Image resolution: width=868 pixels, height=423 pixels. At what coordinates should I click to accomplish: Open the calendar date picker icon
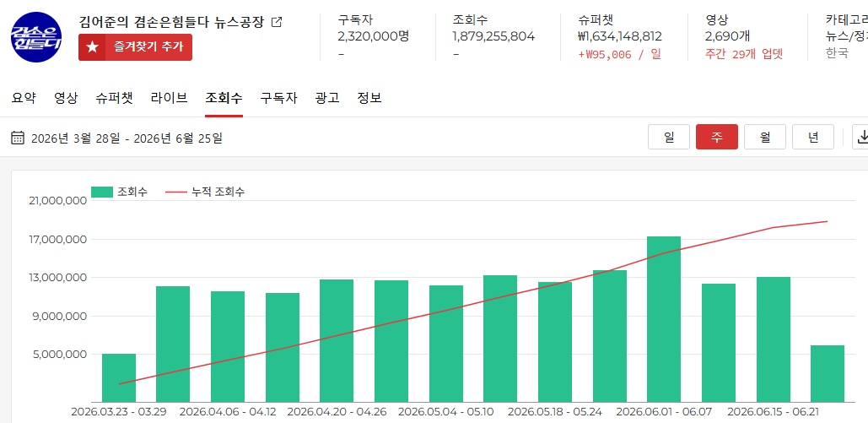click(x=18, y=138)
